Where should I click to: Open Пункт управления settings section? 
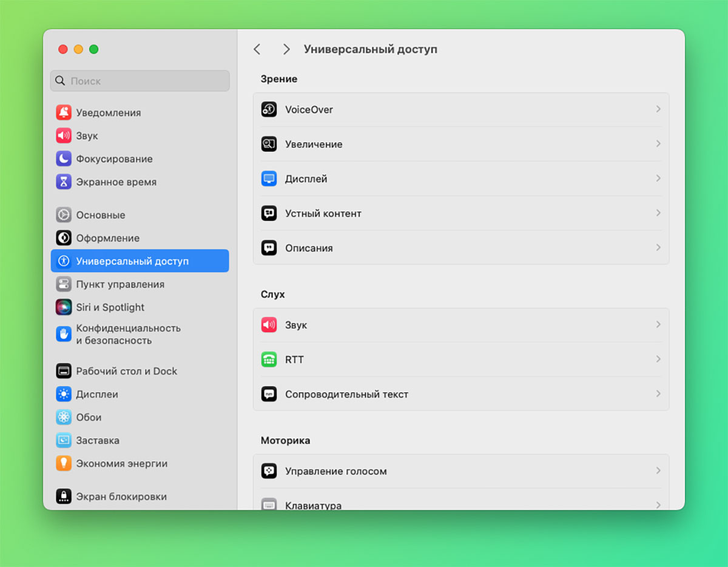[x=120, y=284]
